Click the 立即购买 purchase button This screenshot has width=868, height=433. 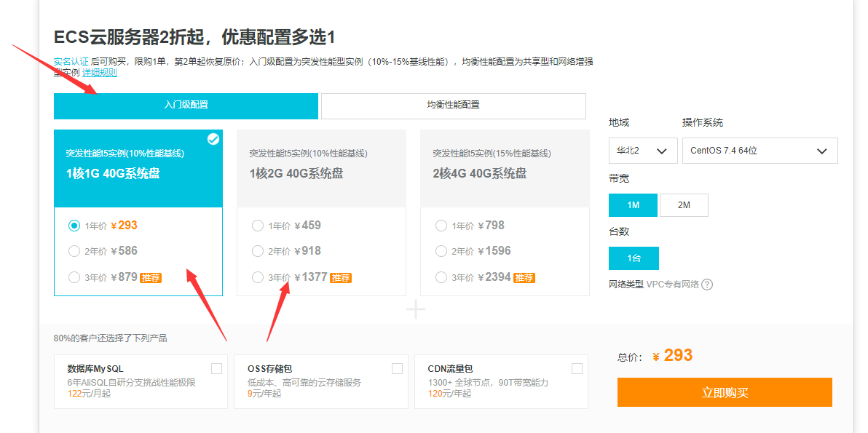click(725, 392)
